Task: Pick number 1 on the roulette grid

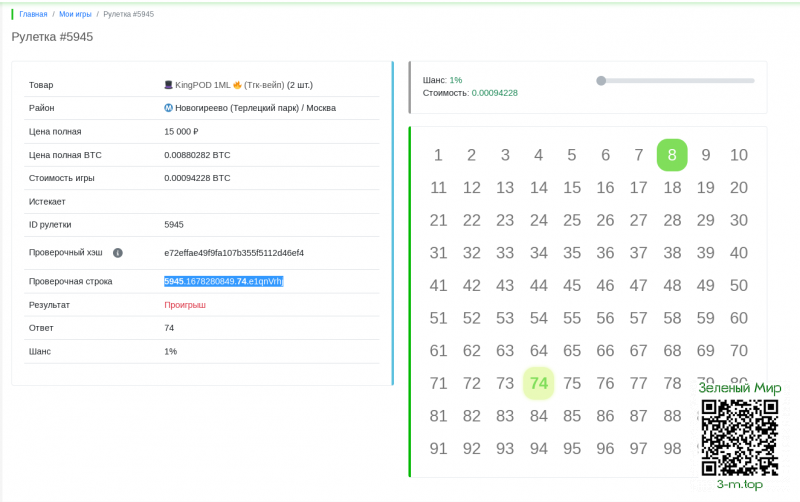Action: (x=438, y=155)
